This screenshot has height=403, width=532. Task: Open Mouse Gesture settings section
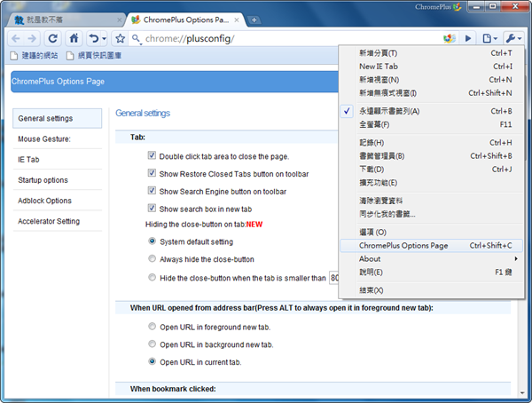click(57, 139)
